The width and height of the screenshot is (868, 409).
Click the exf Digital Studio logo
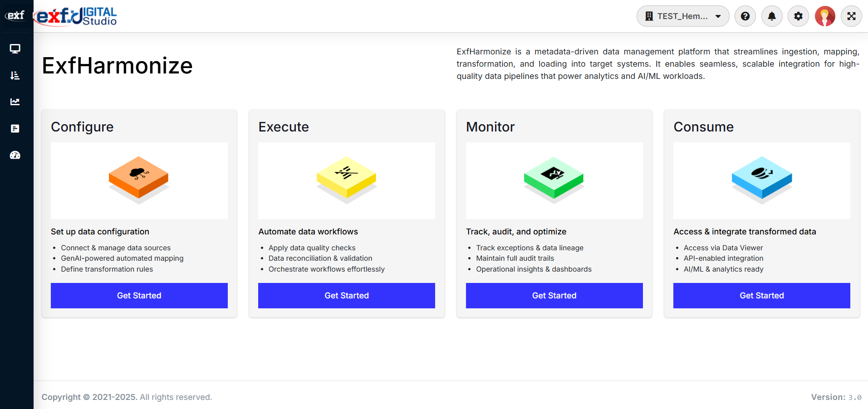75,16
